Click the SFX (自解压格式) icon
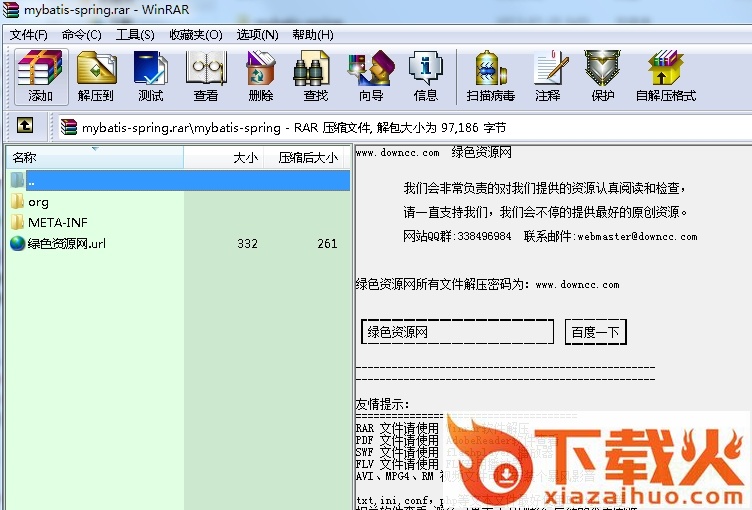This screenshot has height=510, width=752. (x=665, y=76)
